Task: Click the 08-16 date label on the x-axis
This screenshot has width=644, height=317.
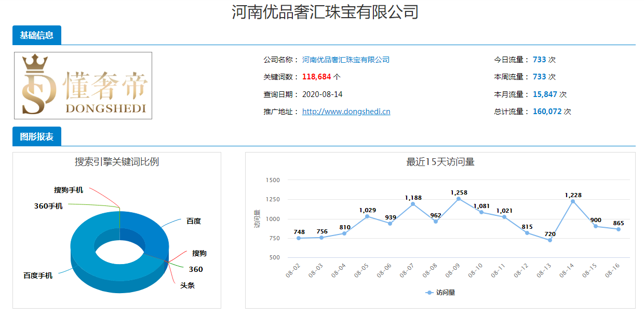Action: tap(613, 271)
